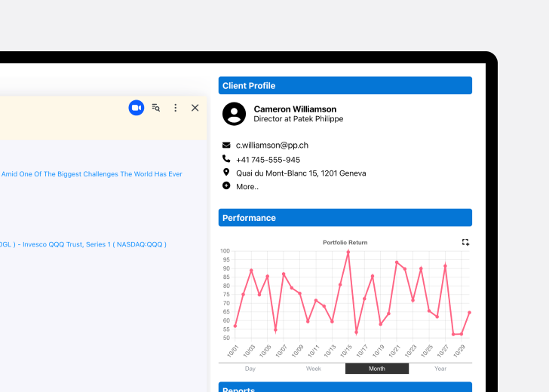Open the three-dot more options menu
The height and width of the screenshot is (392, 549).
176,108
